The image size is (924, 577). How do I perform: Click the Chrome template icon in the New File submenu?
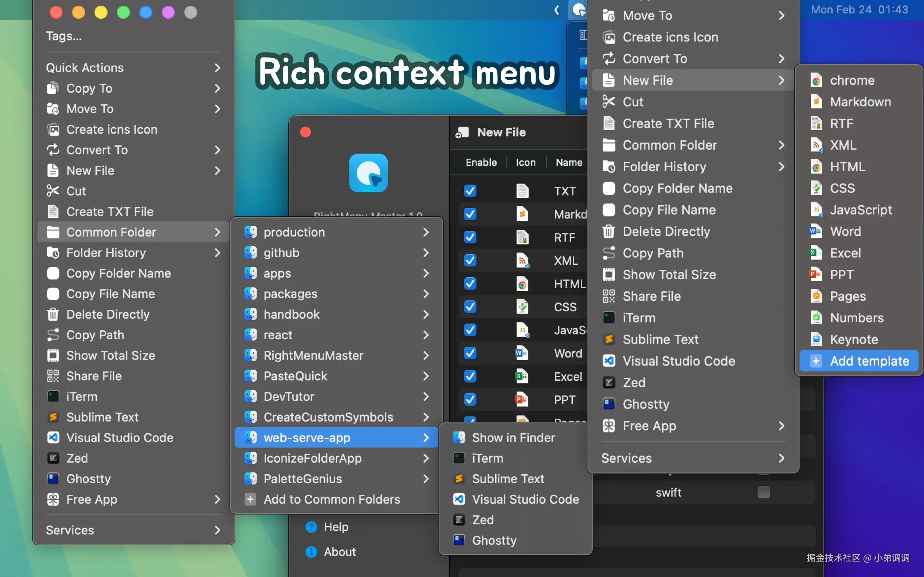816,80
